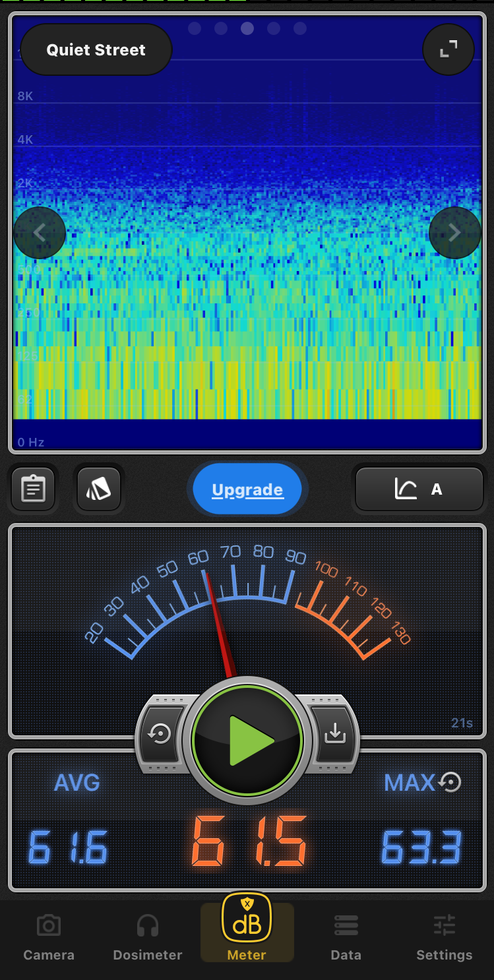Click the reset measurement icon

pos(160,734)
